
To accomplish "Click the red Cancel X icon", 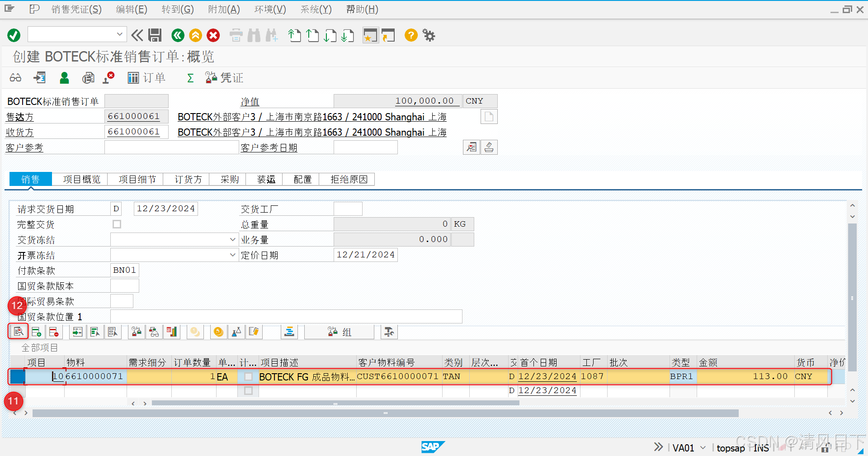I will pyautogui.click(x=213, y=35).
